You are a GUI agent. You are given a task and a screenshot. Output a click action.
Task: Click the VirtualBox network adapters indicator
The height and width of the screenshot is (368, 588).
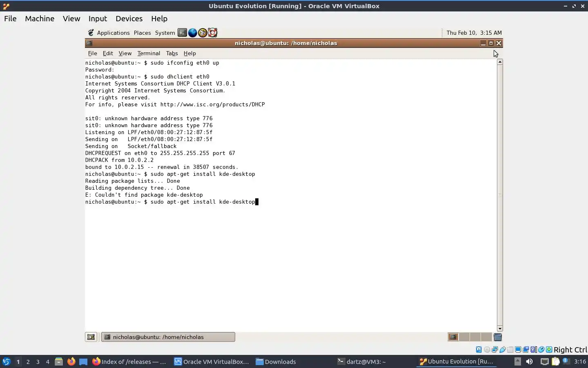pos(494,350)
